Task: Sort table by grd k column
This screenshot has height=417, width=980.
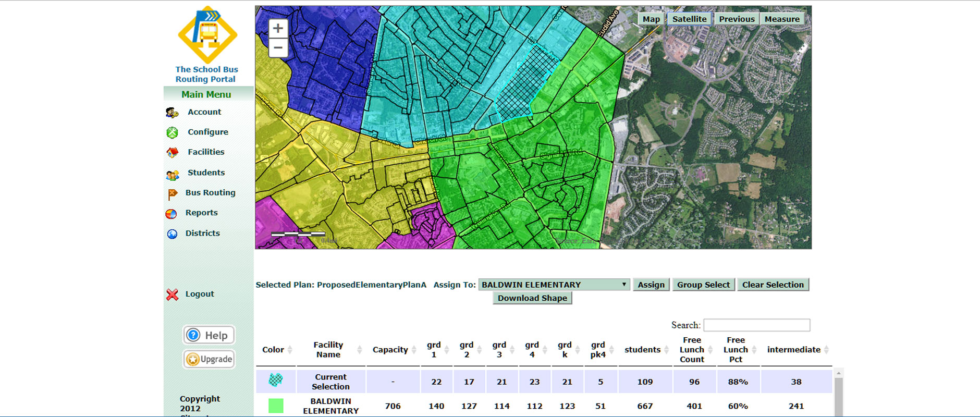Action: click(x=568, y=350)
